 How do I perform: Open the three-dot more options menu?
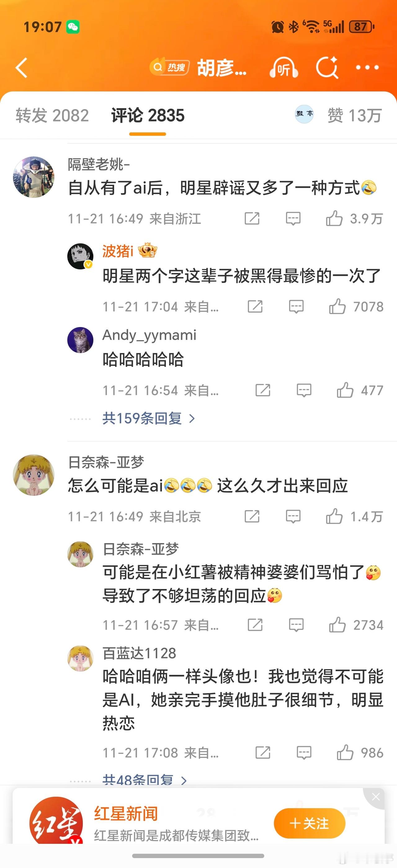[367, 68]
